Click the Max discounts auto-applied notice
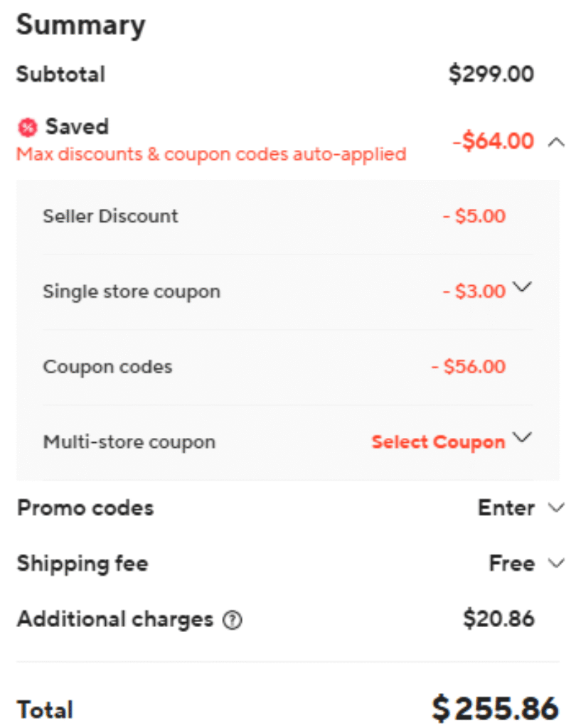This screenshot has height=728, width=576. click(211, 154)
